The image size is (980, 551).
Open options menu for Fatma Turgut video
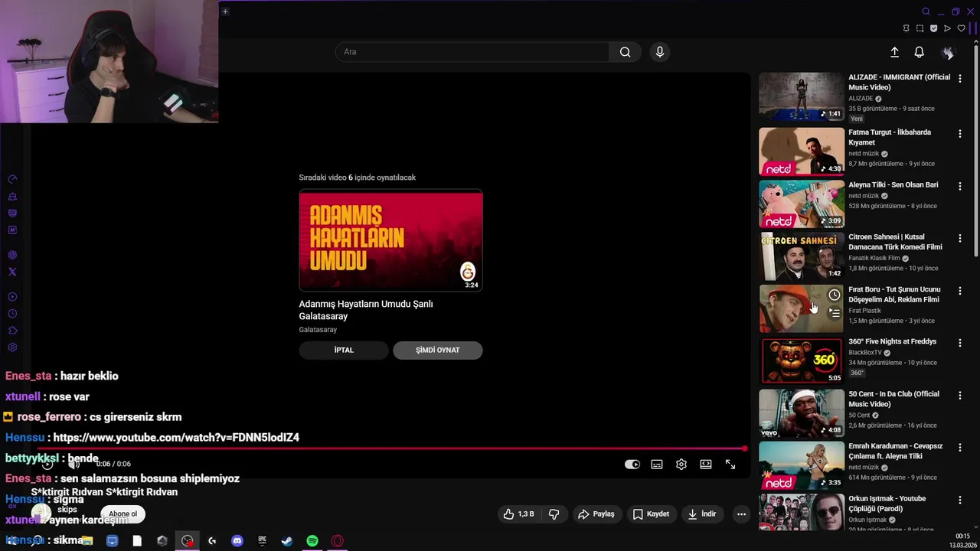click(959, 133)
